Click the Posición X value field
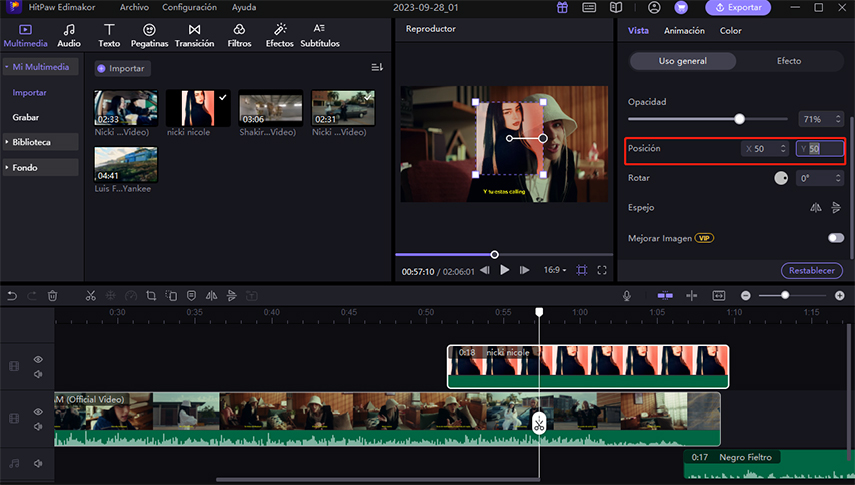855x485 pixels. (764, 148)
